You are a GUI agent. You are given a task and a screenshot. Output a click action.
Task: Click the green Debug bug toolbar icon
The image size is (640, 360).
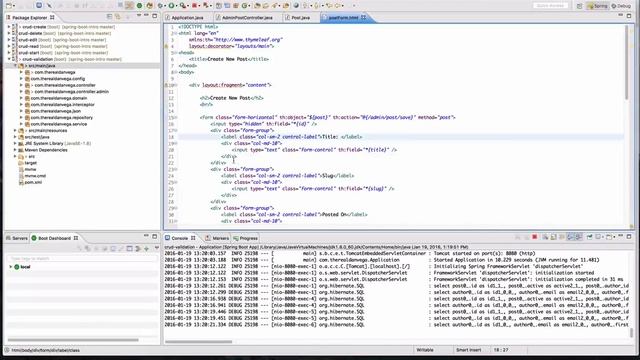coord(161,6)
